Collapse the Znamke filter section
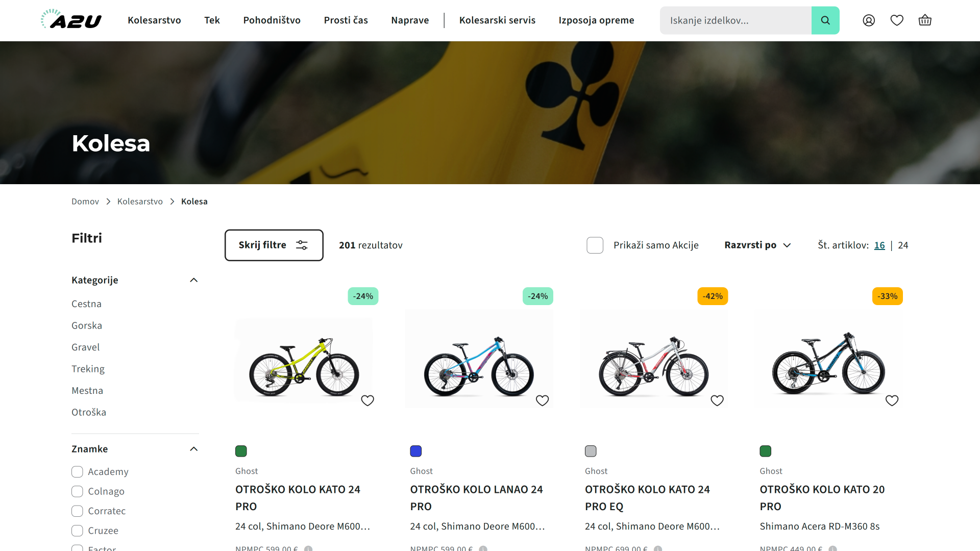This screenshot has height=551, width=980. tap(193, 449)
